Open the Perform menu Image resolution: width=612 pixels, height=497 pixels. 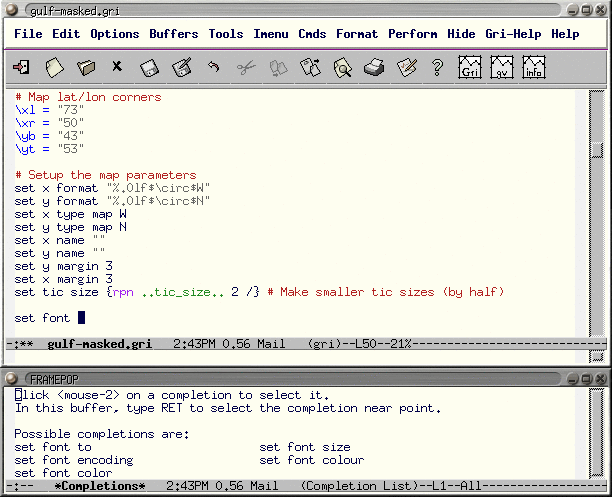coord(413,34)
